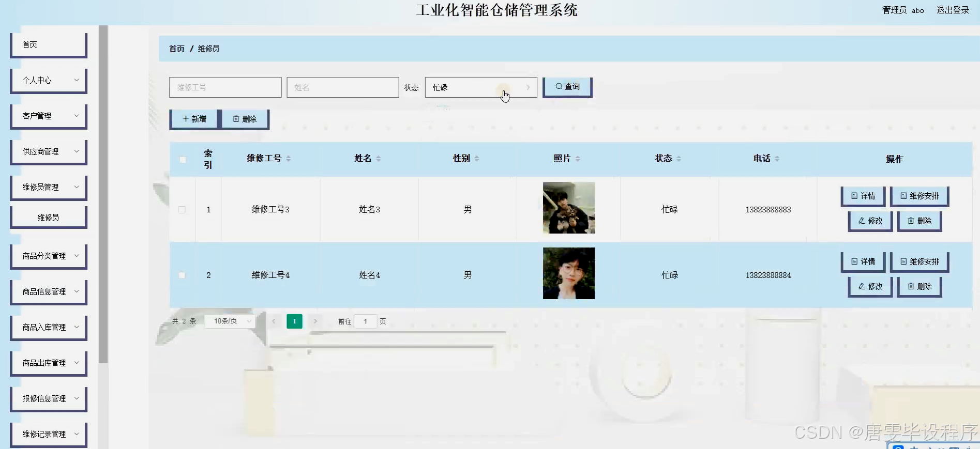This screenshot has width=980, height=449.
Task: Select page 1 in pagination
Action: tap(294, 321)
